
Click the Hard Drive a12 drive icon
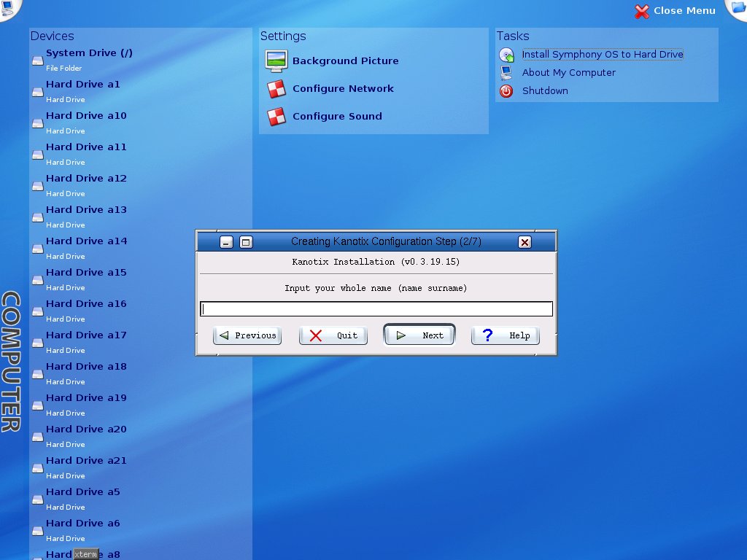38,186
